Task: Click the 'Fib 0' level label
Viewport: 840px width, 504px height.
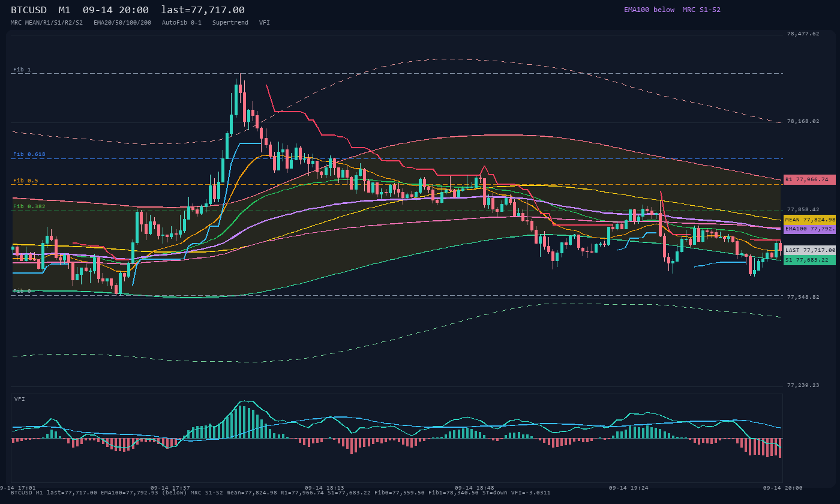Action: coord(22,291)
